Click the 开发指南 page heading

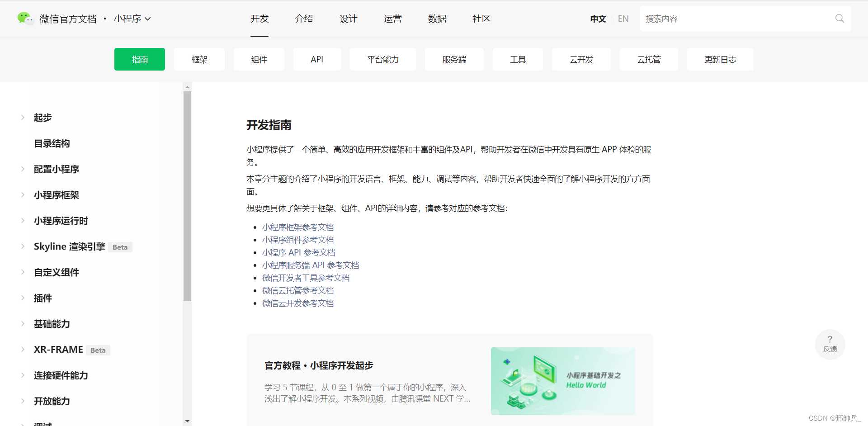269,125
